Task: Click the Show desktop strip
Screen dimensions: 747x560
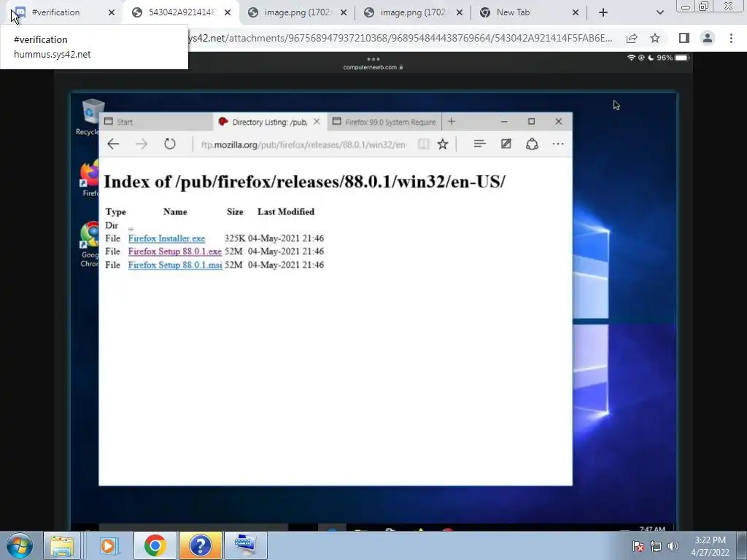Action: pyautogui.click(x=741, y=545)
